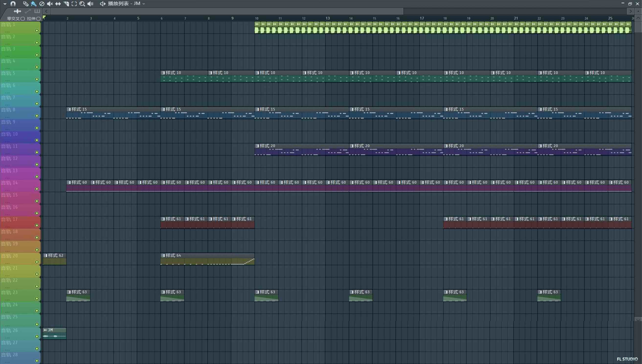
Task: Select the Slip tool double-arrow icon
Action: pos(58,4)
